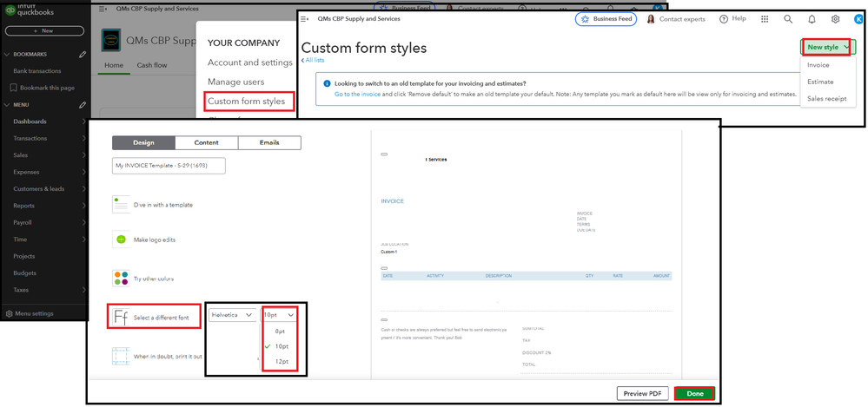Viewport: 868px width, 407px height.
Task: Expand the Payroll submenu arrow
Action: (83, 222)
